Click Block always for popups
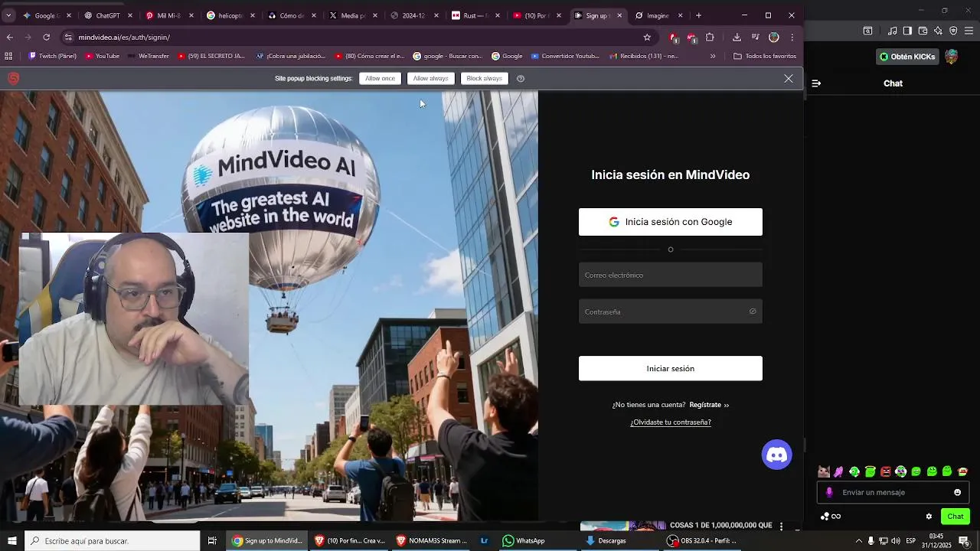 (485, 79)
